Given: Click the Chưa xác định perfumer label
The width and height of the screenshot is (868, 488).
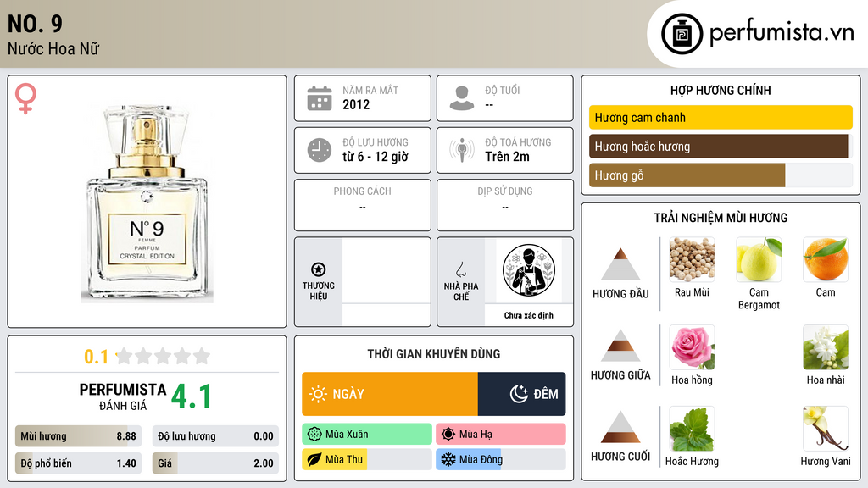Looking at the screenshot, I should [x=529, y=315].
